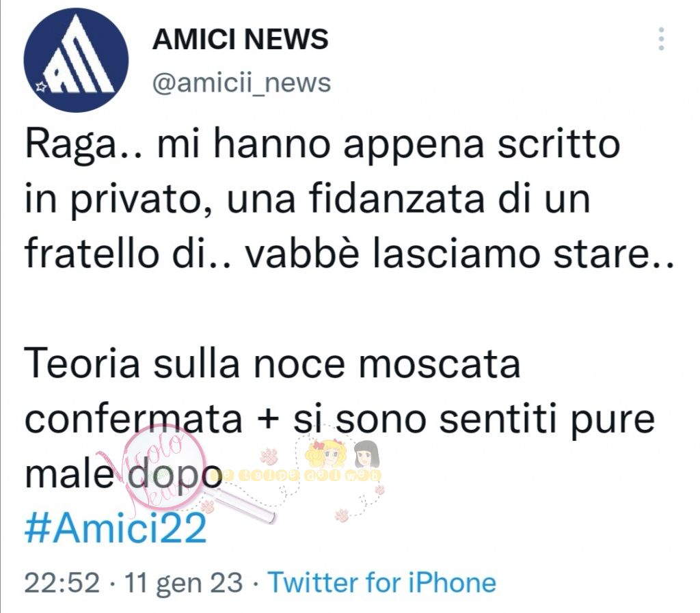This screenshot has height=613, width=700.
Task: Click the 'vabbè lasciamo stare..' text line
Action: 460,254
